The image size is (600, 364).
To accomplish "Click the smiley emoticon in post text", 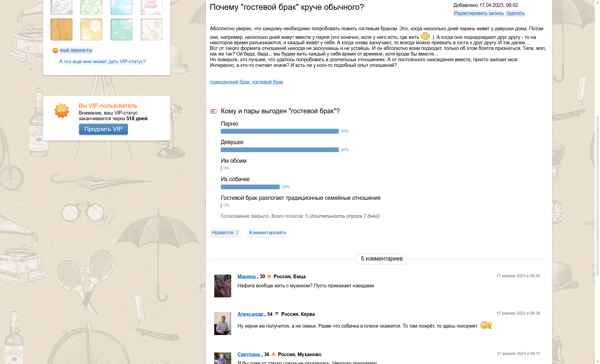I will click(x=425, y=36).
